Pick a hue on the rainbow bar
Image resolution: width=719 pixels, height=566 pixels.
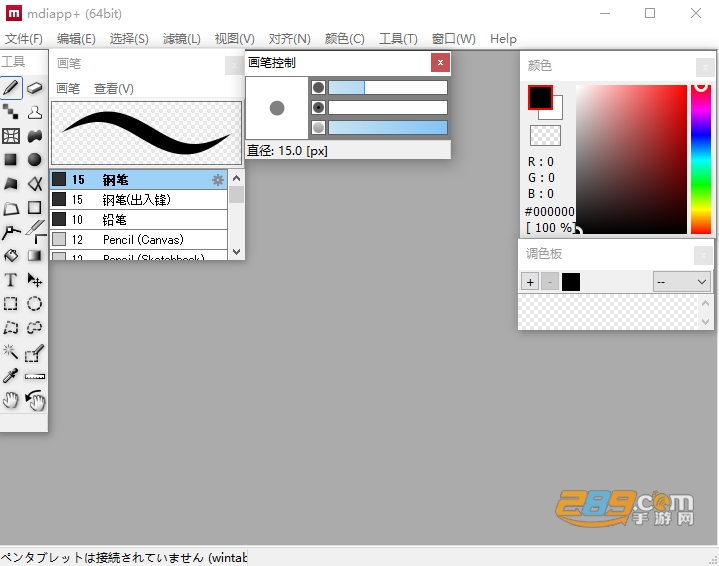(701, 159)
